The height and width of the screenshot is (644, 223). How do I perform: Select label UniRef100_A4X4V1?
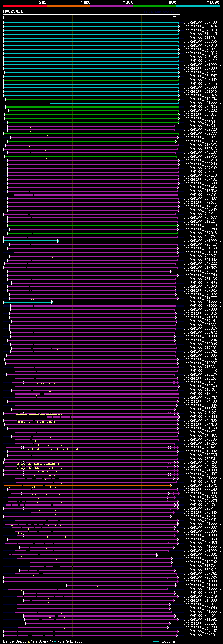pyautogui.click(x=200, y=447)
